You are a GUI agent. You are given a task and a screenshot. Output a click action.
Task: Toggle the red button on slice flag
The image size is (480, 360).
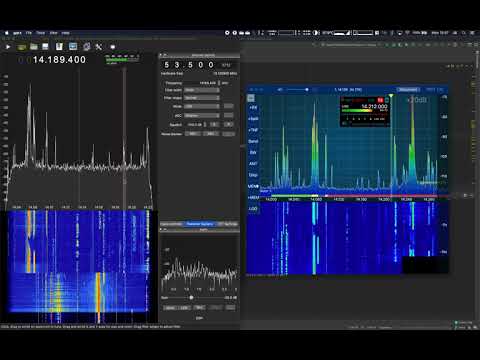pos(380,100)
